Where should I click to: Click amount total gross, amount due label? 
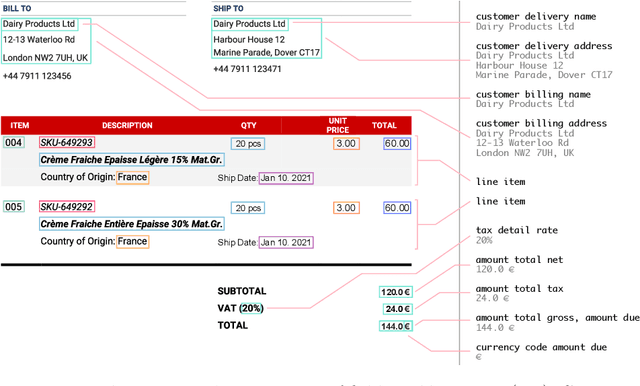[x=558, y=318]
